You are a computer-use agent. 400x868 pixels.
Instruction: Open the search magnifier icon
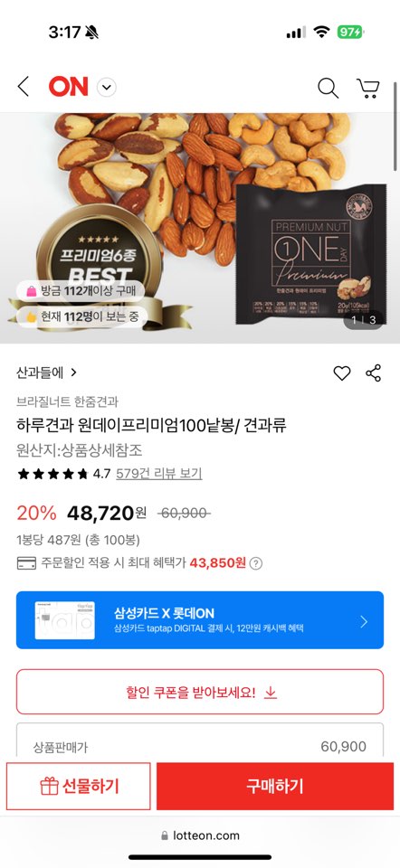[328, 88]
